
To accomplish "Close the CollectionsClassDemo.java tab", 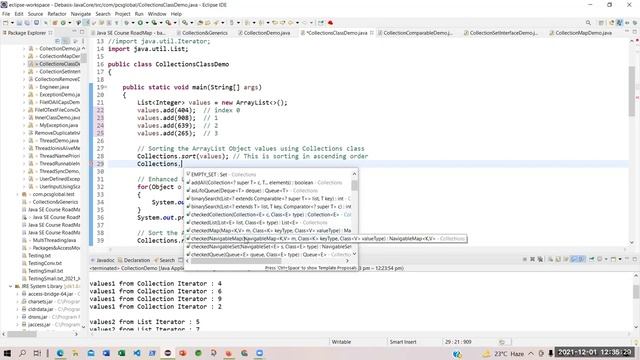I will coord(372,33).
